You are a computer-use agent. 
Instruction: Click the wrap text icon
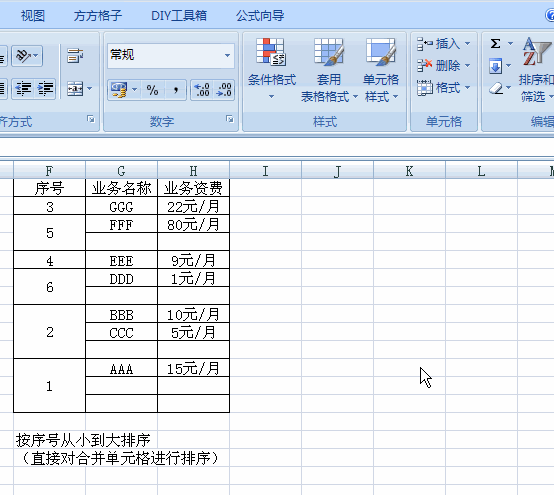(x=75, y=55)
